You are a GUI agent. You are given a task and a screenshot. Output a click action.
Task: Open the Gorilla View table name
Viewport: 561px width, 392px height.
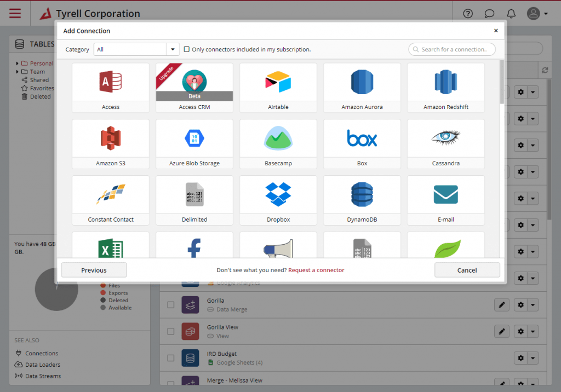[x=222, y=327]
